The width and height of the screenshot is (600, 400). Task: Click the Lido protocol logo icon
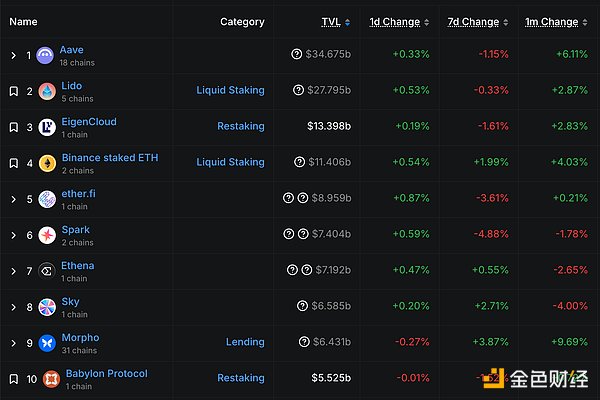[x=46, y=91]
